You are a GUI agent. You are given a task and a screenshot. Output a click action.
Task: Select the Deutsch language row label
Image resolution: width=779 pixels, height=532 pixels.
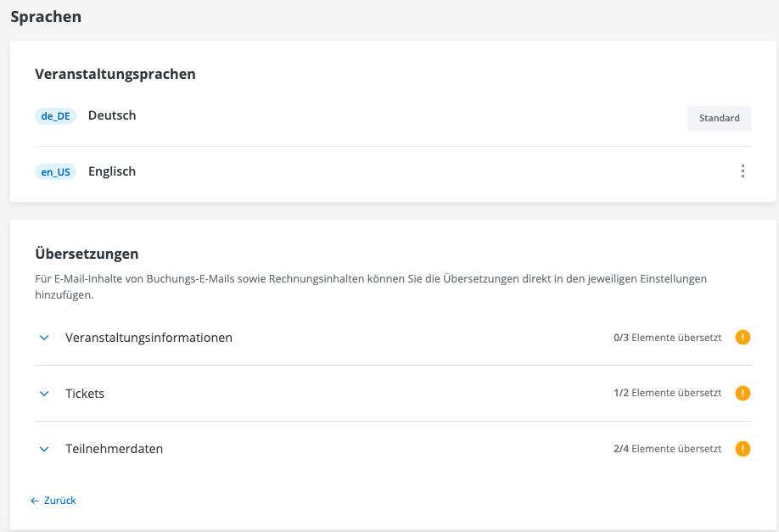(112, 115)
